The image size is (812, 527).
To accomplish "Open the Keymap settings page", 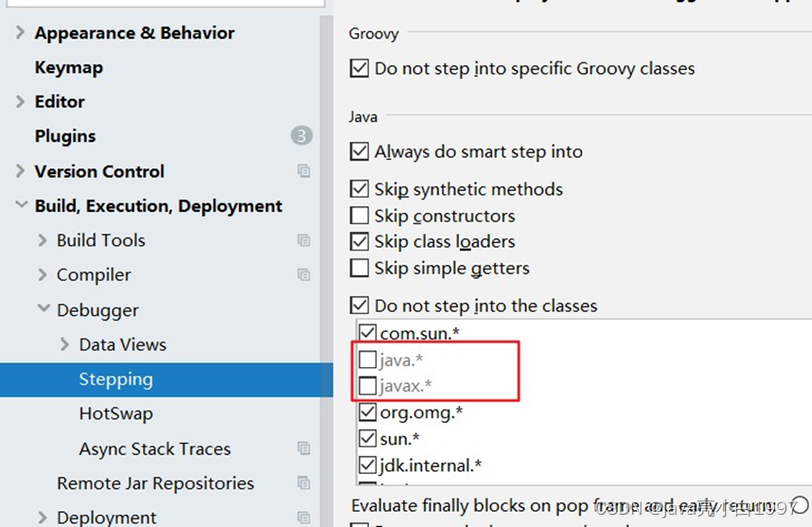I will [x=68, y=68].
